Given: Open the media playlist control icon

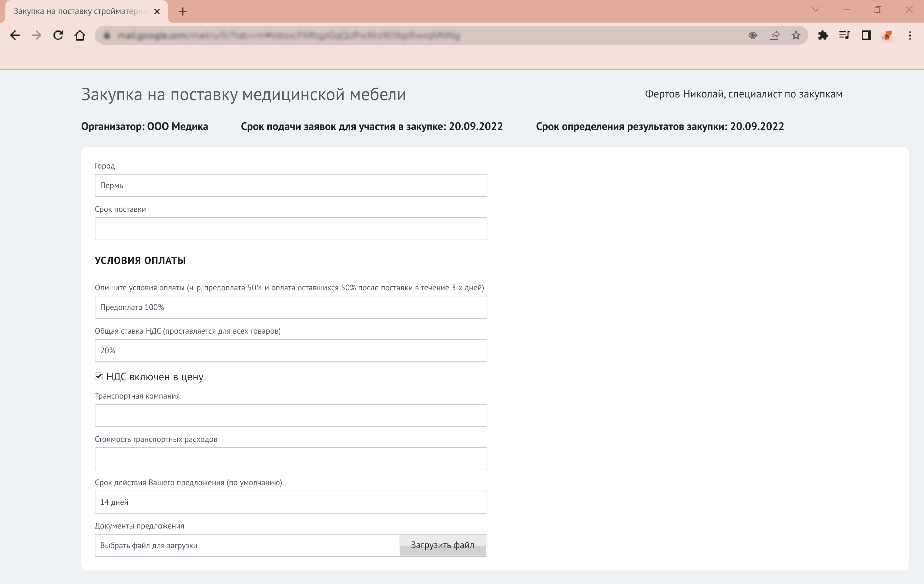Looking at the screenshot, I should tap(844, 35).
